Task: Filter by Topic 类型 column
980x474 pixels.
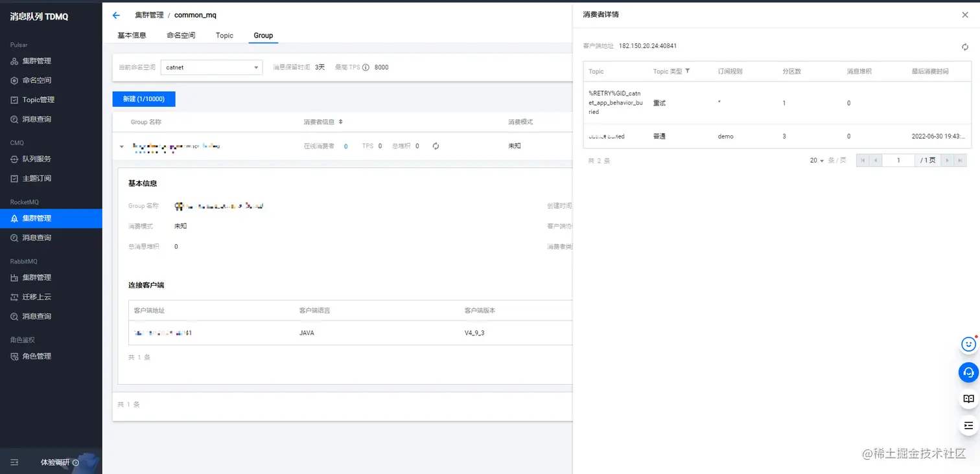Action: click(x=687, y=71)
